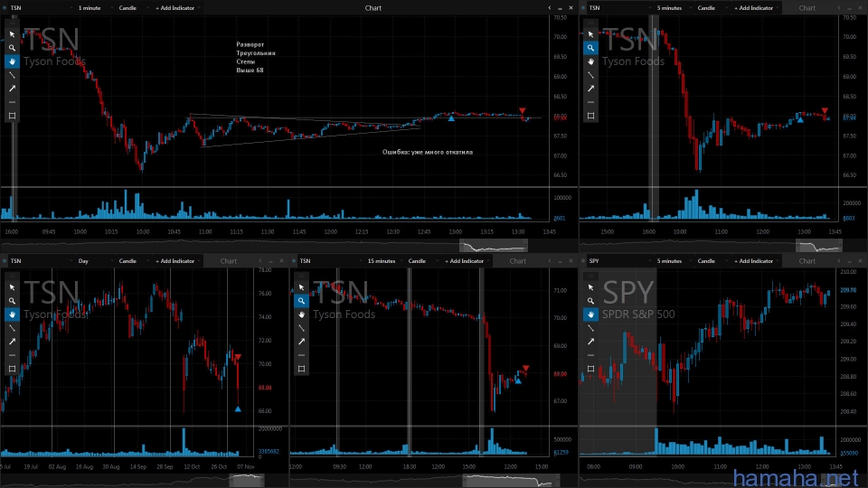Click Add Indicator in TSN 5 minutes chart
The image size is (868, 488).
point(756,8)
